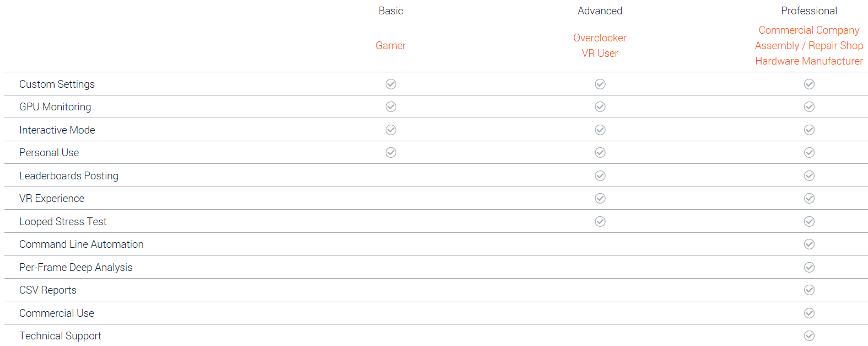868x346 pixels.
Task: Click the Advanced checkmark for VR Experience
Action: (x=600, y=198)
